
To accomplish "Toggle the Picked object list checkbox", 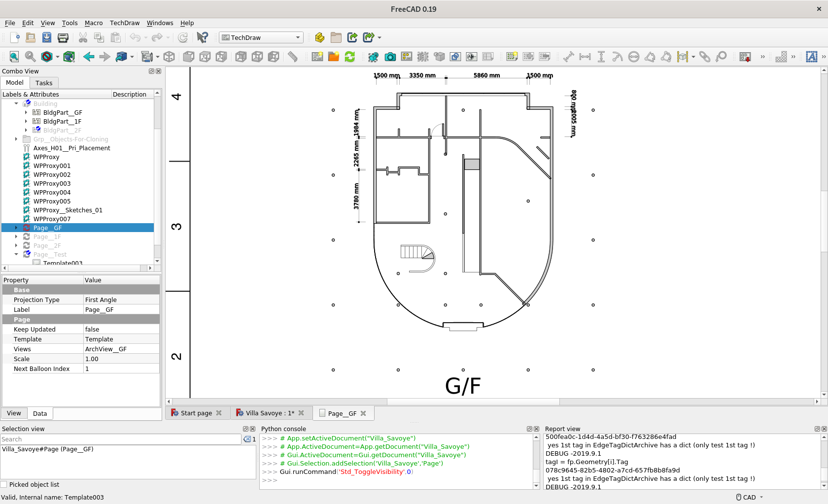I will point(4,484).
